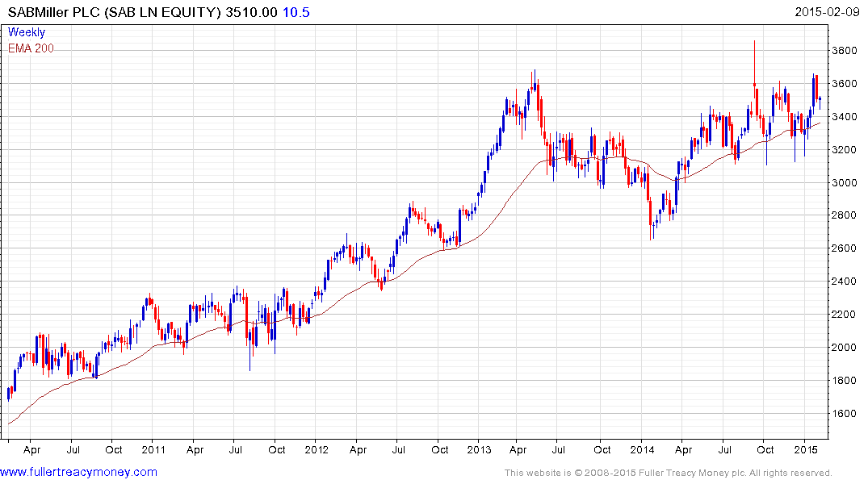Click the 1800 price axis label
868x484 pixels.
845,381
